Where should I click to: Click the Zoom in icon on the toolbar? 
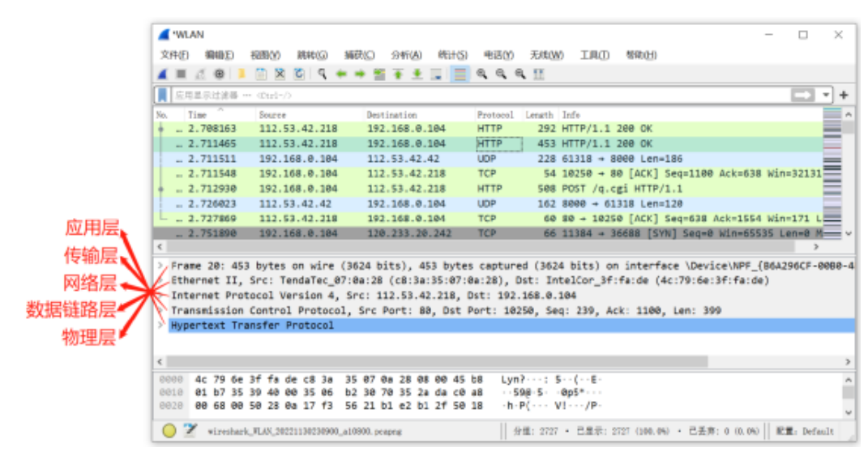(x=481, y=74)
